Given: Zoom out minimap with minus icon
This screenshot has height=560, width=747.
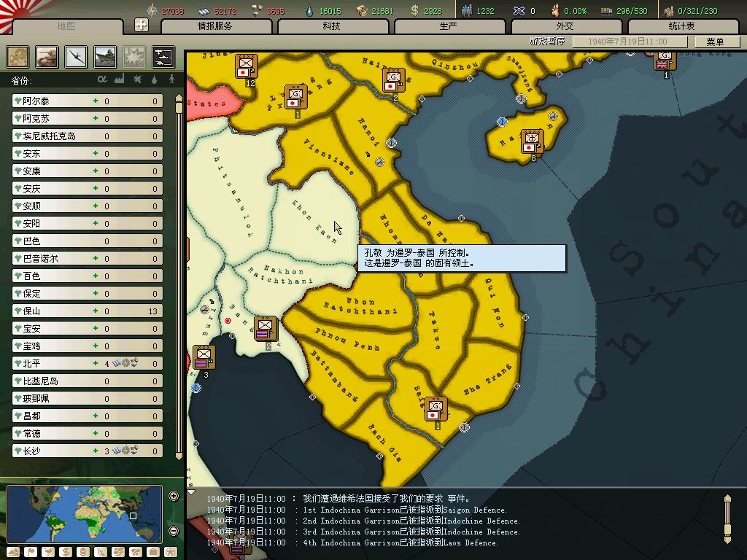Looking at the screenshot, I should pyautogui.click(x=174, y=531).
